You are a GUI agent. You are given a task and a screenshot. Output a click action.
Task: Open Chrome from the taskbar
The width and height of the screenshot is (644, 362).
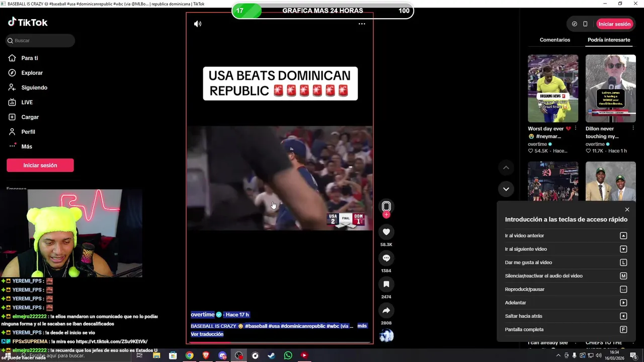(x=189, y=355)
